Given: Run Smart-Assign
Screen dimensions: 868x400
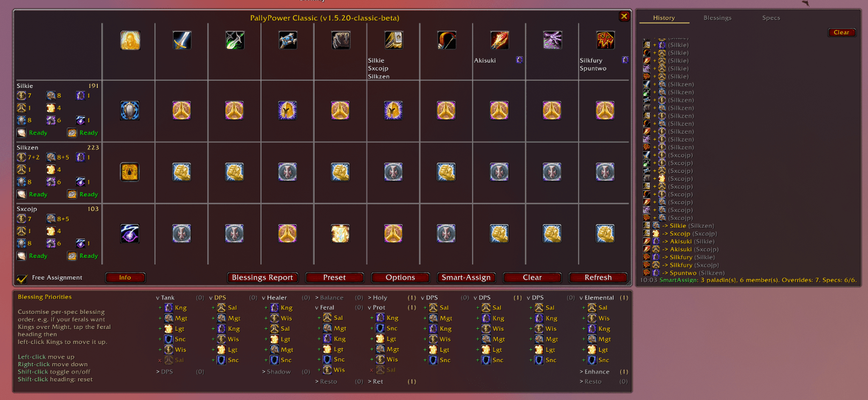Looking at the screenshot, I should tap(466, 278).
